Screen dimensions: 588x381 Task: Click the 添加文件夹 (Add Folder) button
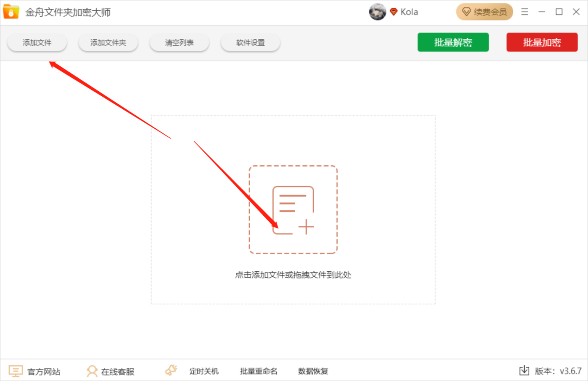coord(108,42)
